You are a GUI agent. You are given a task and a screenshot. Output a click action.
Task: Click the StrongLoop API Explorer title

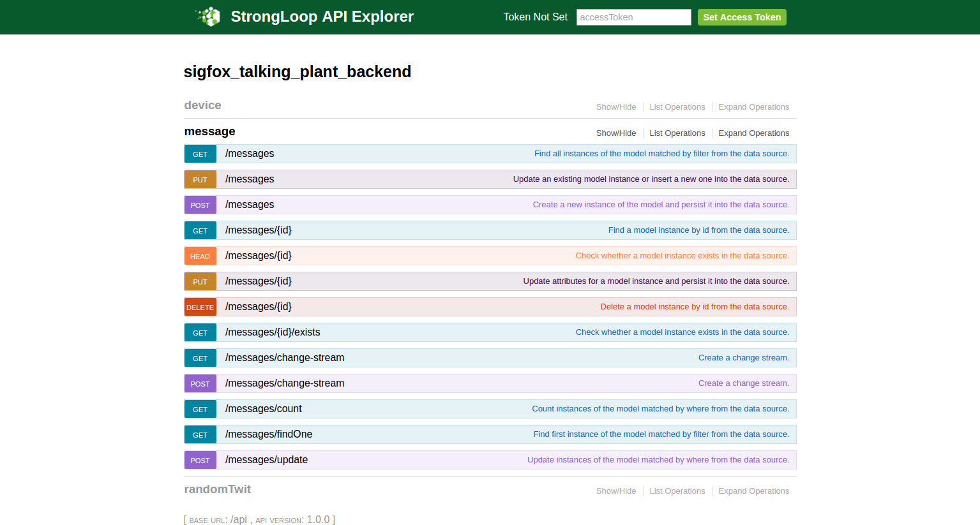tap(322, 17)
